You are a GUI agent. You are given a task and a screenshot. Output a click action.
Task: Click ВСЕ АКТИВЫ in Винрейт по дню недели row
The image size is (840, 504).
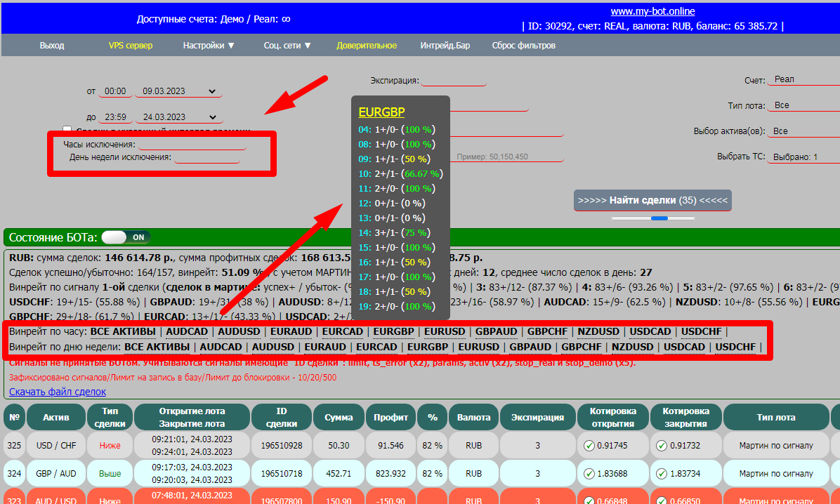(x=157, y=347)
